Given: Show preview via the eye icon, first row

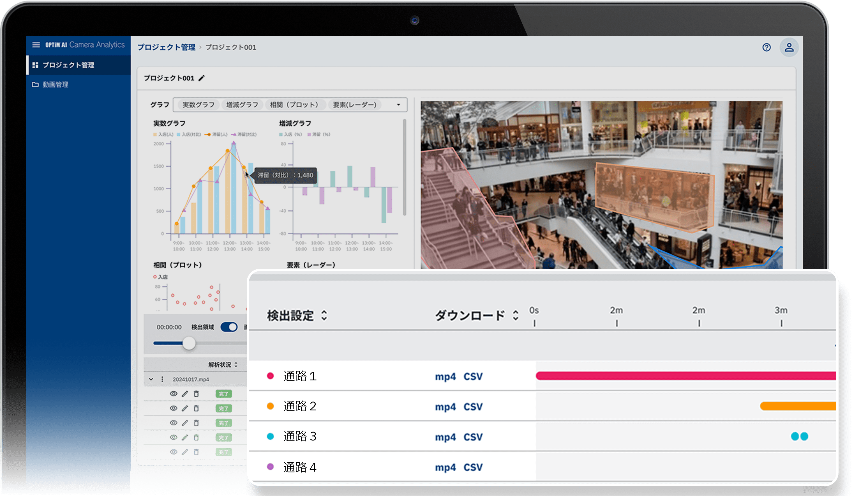Looking at the screenshot, I should pos(174,394).
